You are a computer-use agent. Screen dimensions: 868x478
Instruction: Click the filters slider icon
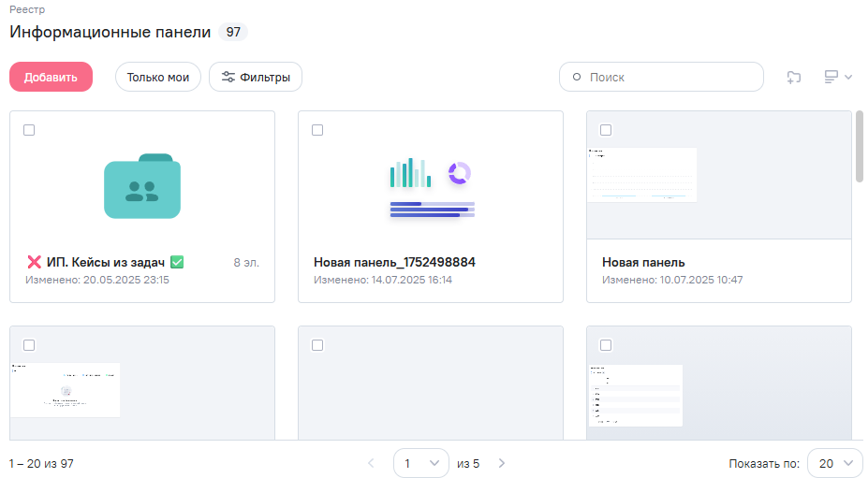(227, 78)
